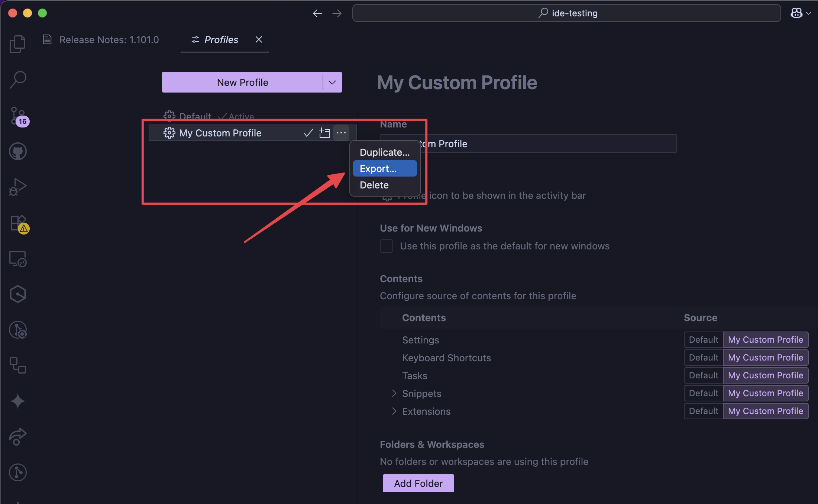
Task: Open Source Control view showing 16 changes
Action: click(x=17, y=116)
